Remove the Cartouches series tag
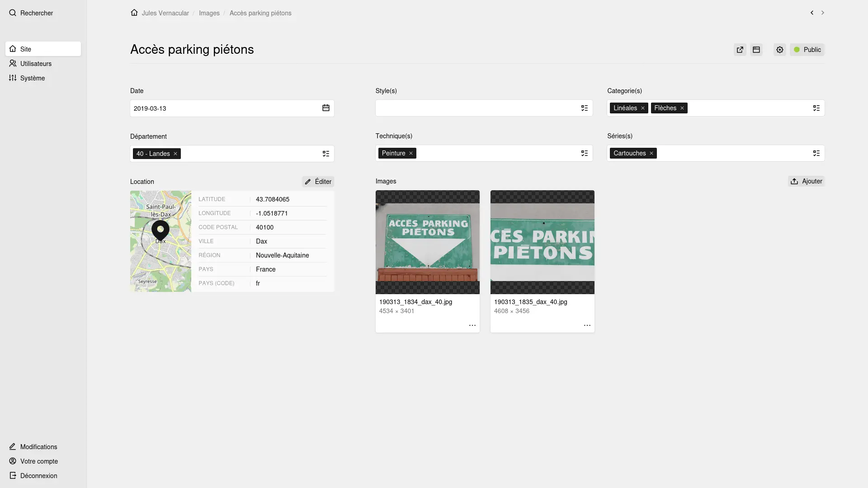868x488 pixels. [651, 153]
